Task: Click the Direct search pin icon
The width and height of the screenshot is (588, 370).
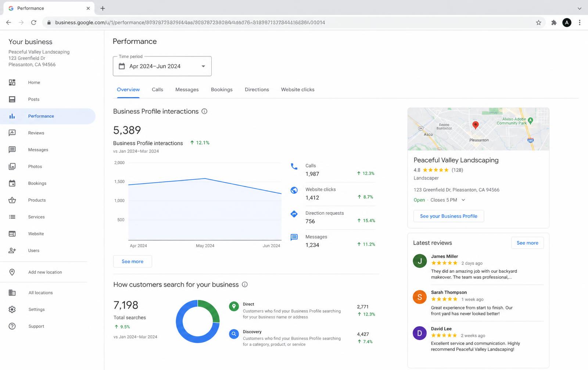Action: tap(234, 306)
